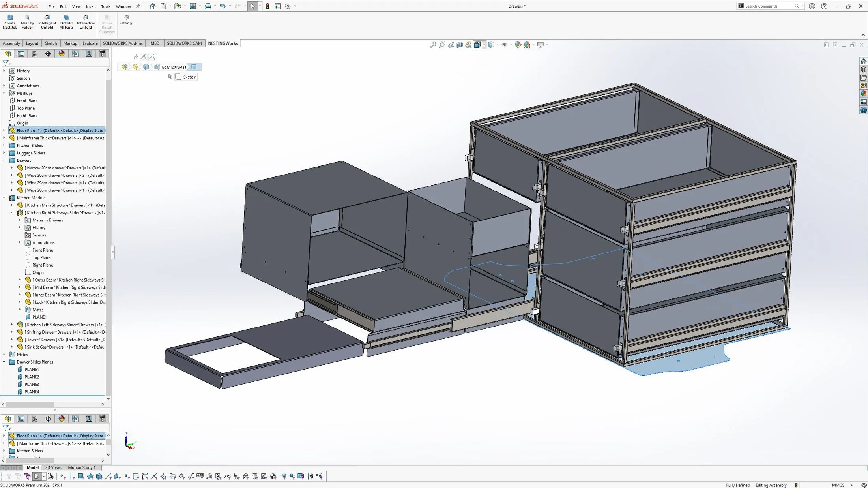Open Appearances and Scenes in the task pane
Image resolution: width=868 pixels, height=488 pixels.
pyautogui.click(x=863, y=94)
